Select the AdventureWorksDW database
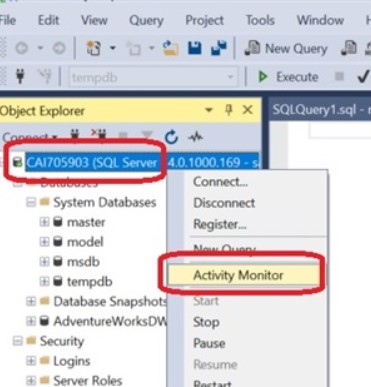The height and width of the screenshot is (387, 371). [x=110, y=321]
